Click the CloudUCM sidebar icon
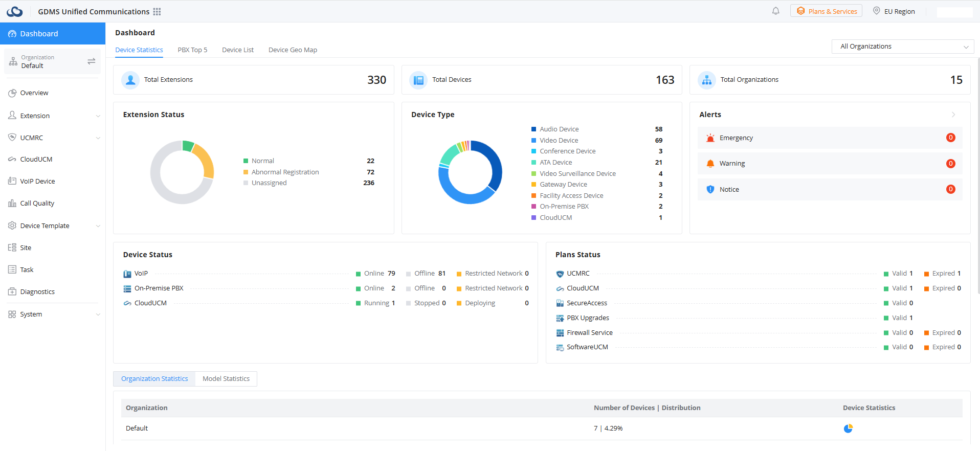 [12, 160]
